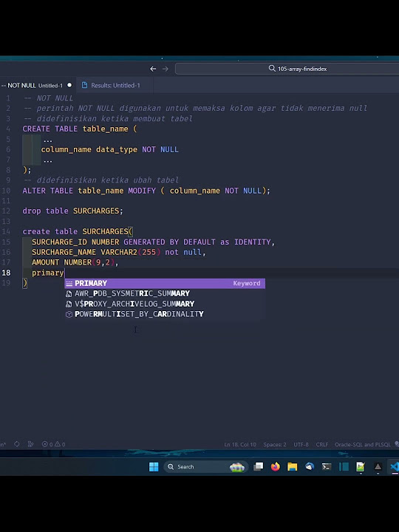399x532 pixels.
Task: Select language mode Oracle-SQL and PLSQL
Action: (362, 445)
